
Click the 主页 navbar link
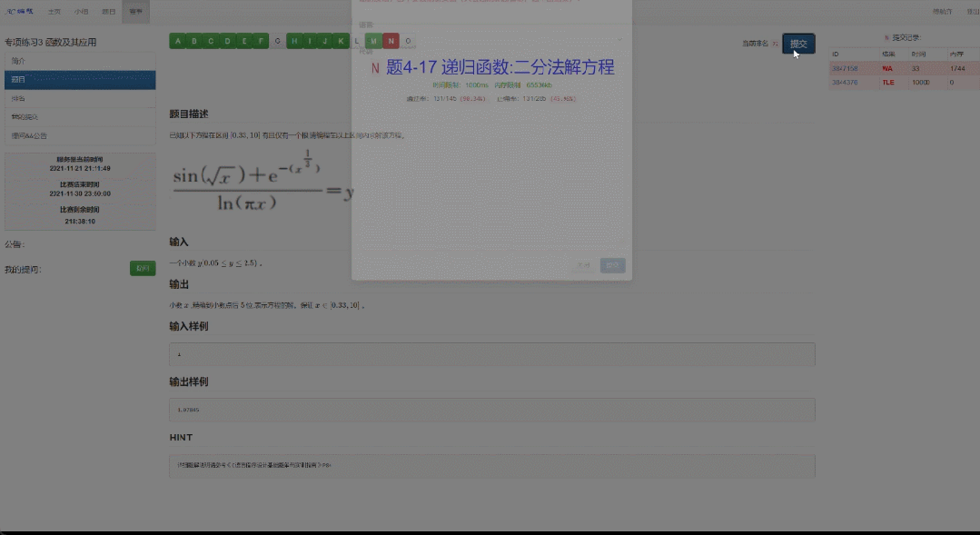(x=54, y=12)
